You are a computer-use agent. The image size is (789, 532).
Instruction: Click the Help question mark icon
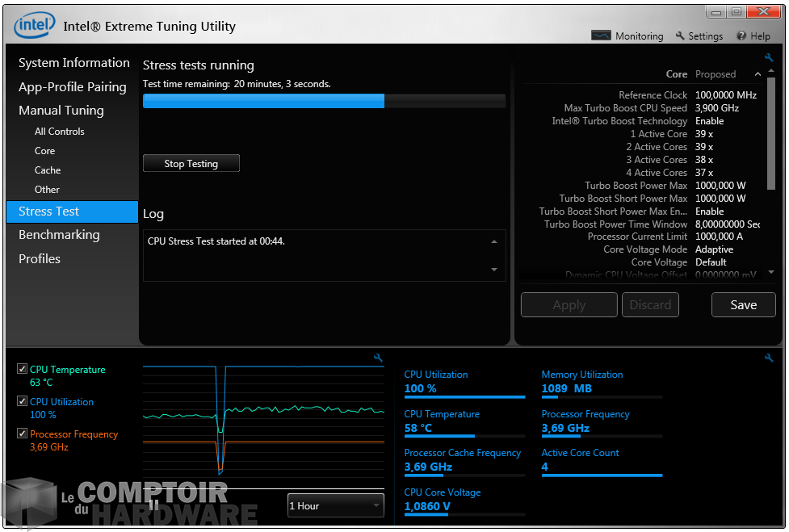click(741, 36)
